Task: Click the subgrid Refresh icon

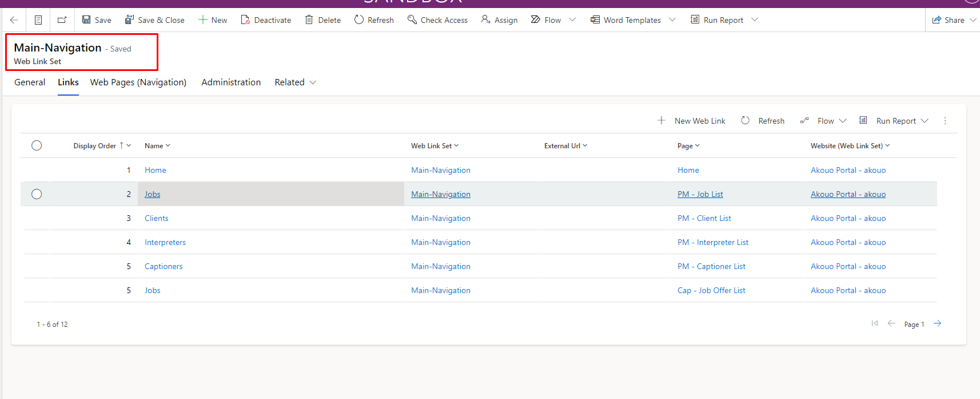Action: pos(745,121)
